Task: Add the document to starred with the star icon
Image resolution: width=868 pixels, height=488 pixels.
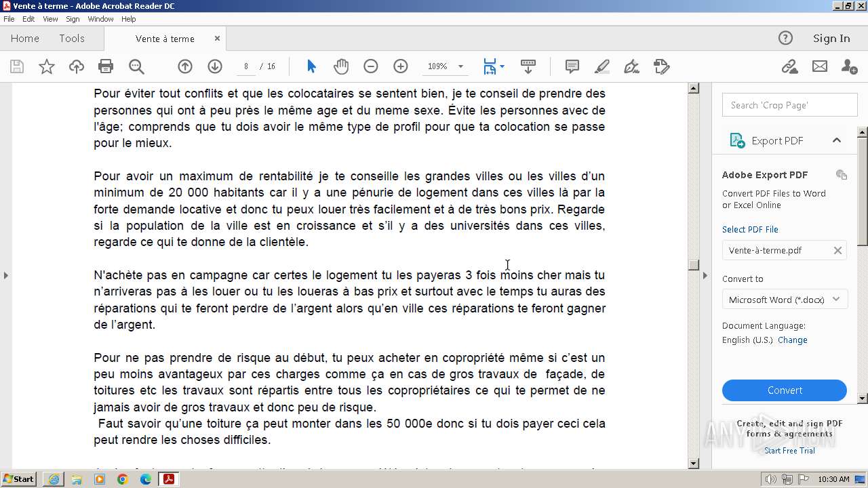Action: 47,66
